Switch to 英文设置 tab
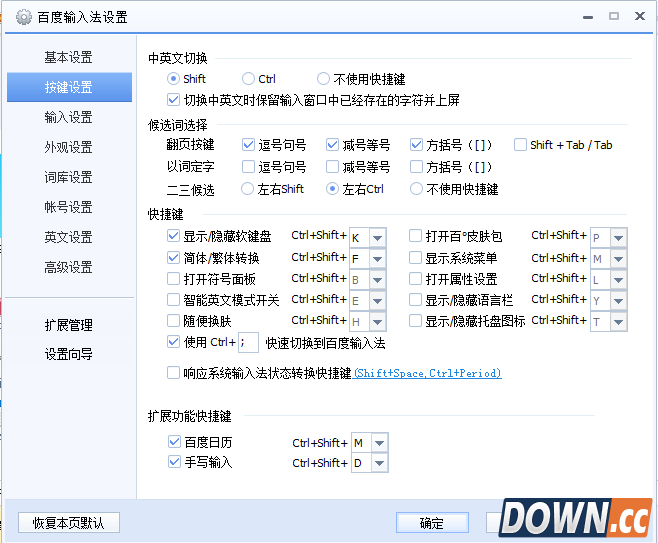 68,237
